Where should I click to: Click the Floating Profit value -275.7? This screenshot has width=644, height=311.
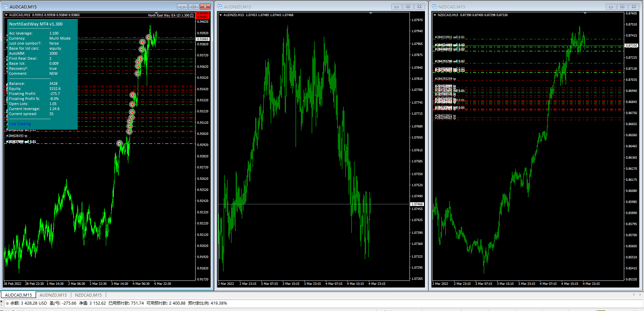point(55,94)
